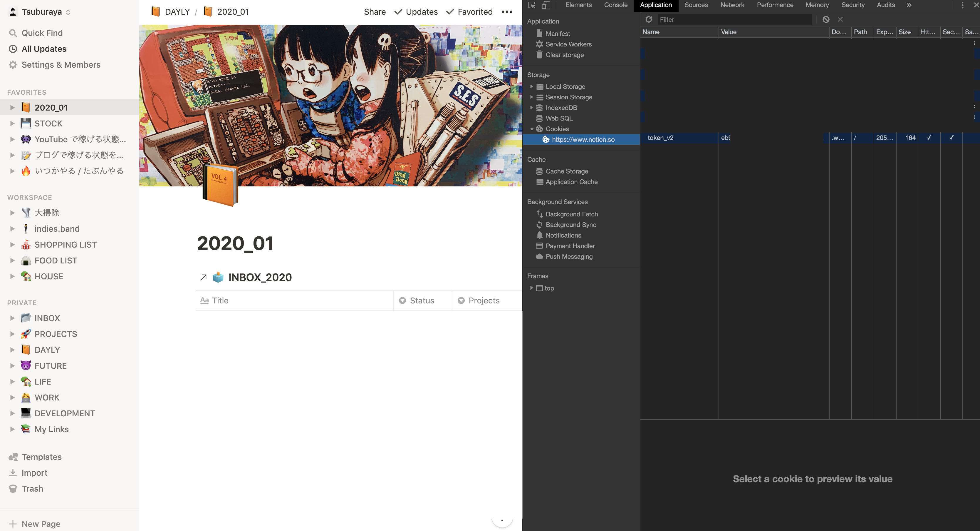
Task: Expand the top frame node
Action: pyautogui.click(x=531, y=288)
